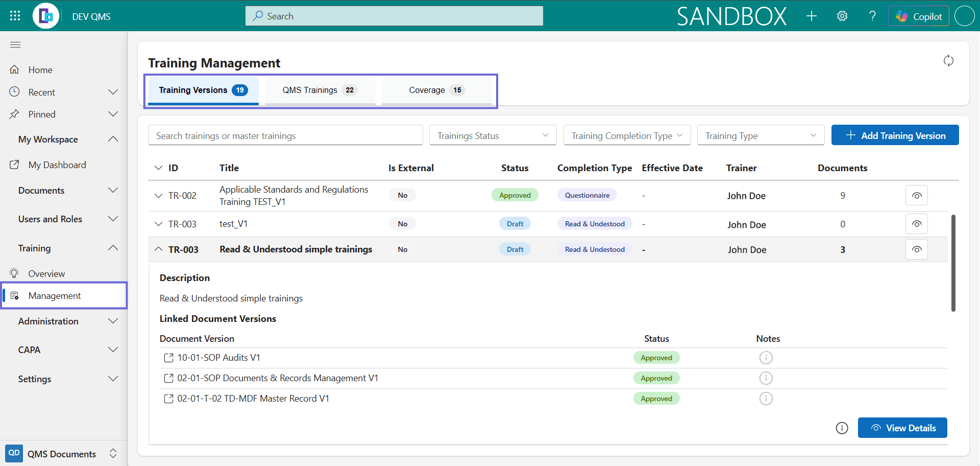Go to Home in the sidebar
The width and height of the screenshot is (980, 466).
coord(40,70)
